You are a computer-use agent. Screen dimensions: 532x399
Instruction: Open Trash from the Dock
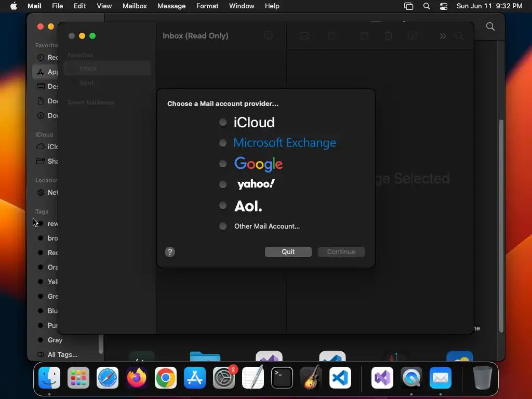coord(483,378)
